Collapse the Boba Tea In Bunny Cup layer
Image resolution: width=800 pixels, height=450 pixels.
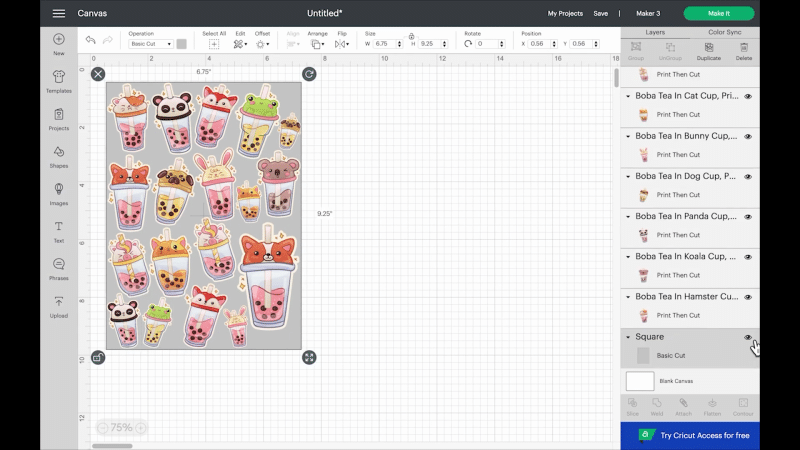coord(628,136)
